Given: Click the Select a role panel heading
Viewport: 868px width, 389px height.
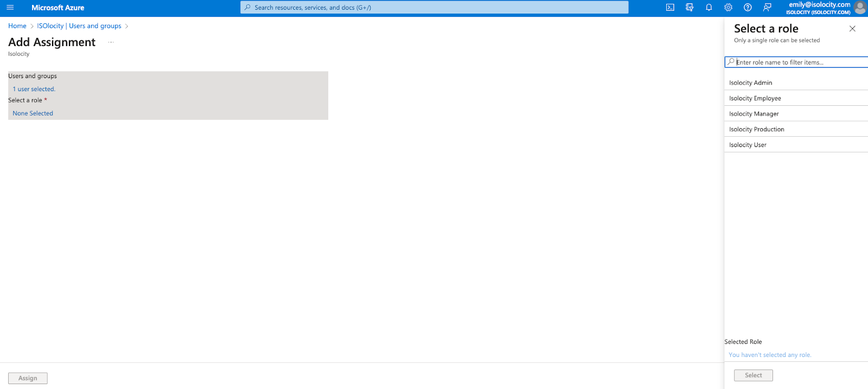Looking at the screenshot, I should [x=766, y=29].
